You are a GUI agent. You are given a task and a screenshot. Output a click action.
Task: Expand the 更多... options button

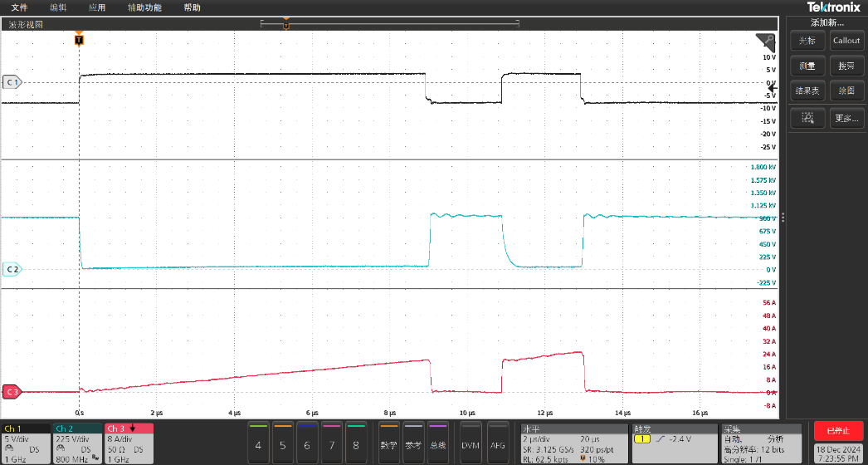tap(846, 119)
